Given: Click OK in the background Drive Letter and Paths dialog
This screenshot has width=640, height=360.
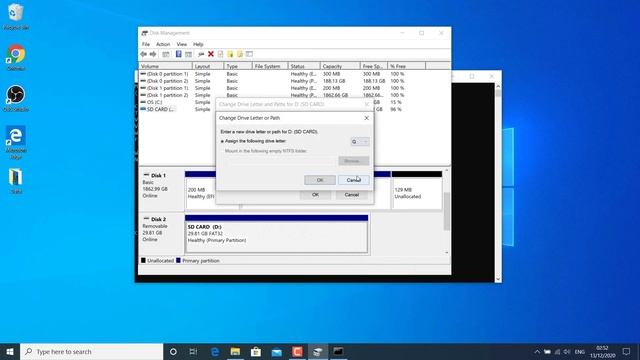Looking at the screenshot, I should 315,195.
